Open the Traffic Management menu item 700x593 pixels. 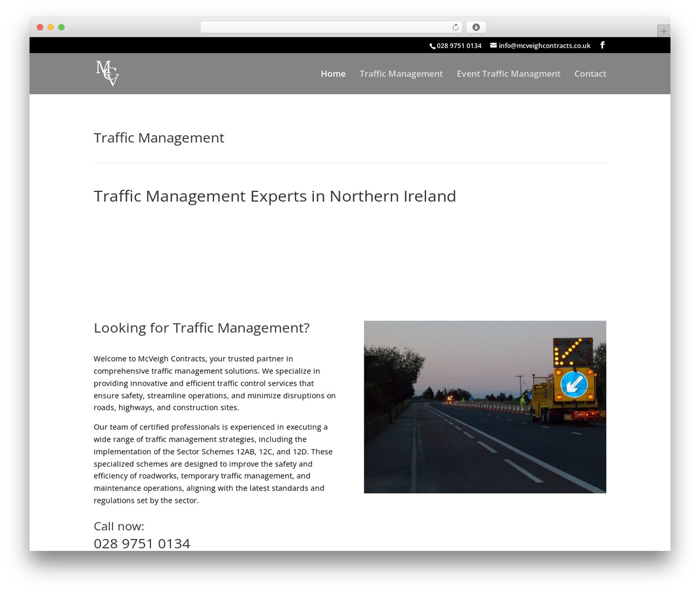tap(401, 73)
